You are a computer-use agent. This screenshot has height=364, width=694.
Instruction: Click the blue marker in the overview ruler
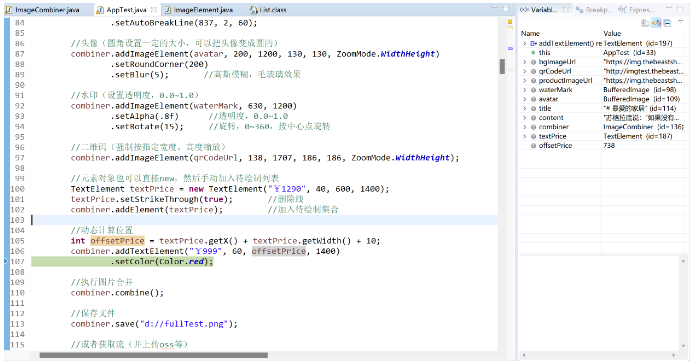[510, 48]
